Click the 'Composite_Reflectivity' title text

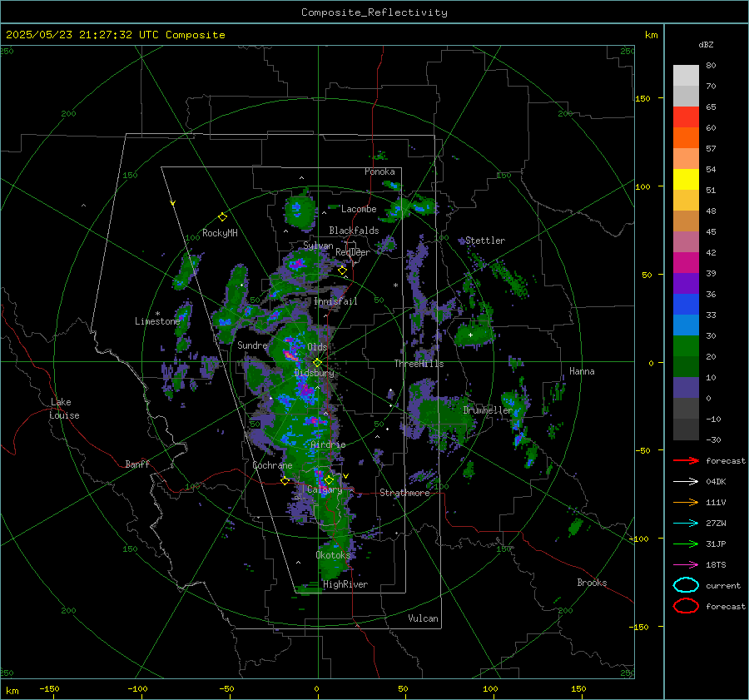[374, 12]
